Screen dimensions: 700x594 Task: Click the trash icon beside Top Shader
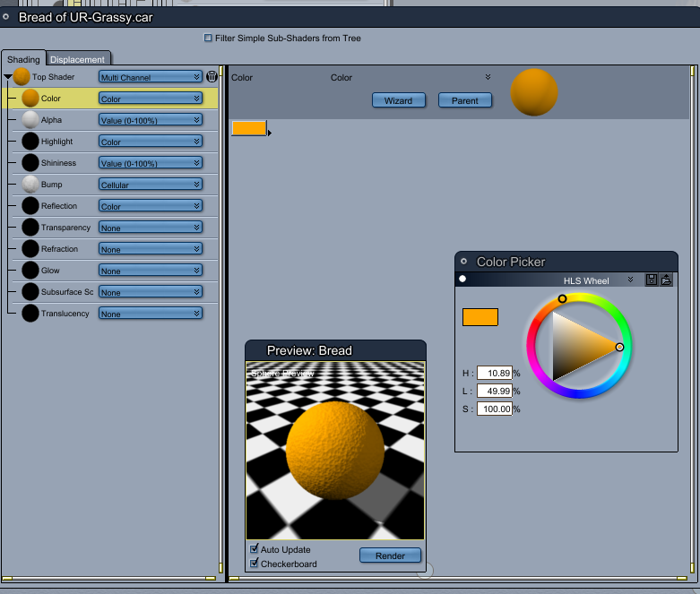pyautogui.click(x=212, y=77)
